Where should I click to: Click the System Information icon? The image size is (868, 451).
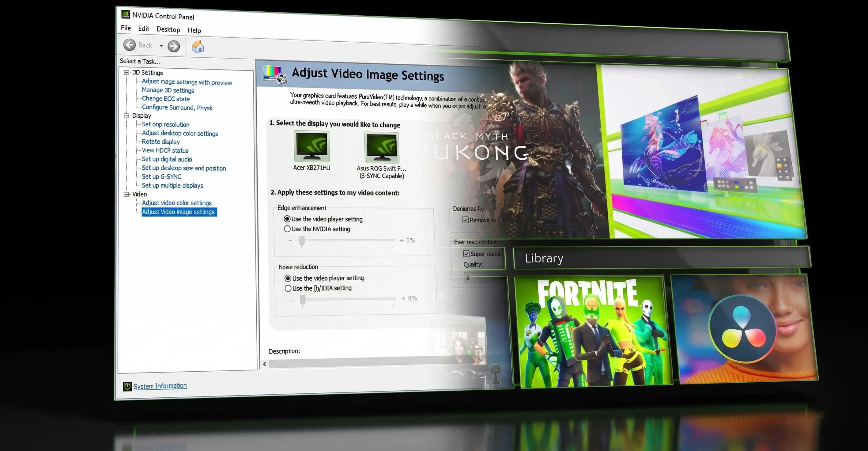pos(127,387)
